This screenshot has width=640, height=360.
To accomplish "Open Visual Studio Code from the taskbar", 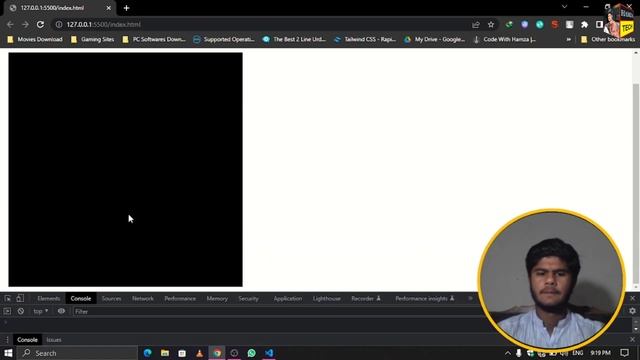I will point(269,353).
